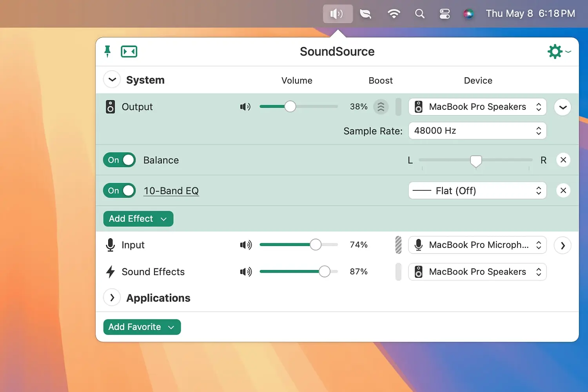
Task: Open SoundSource preferences via gear icon
Action: [x=555, y=51]
